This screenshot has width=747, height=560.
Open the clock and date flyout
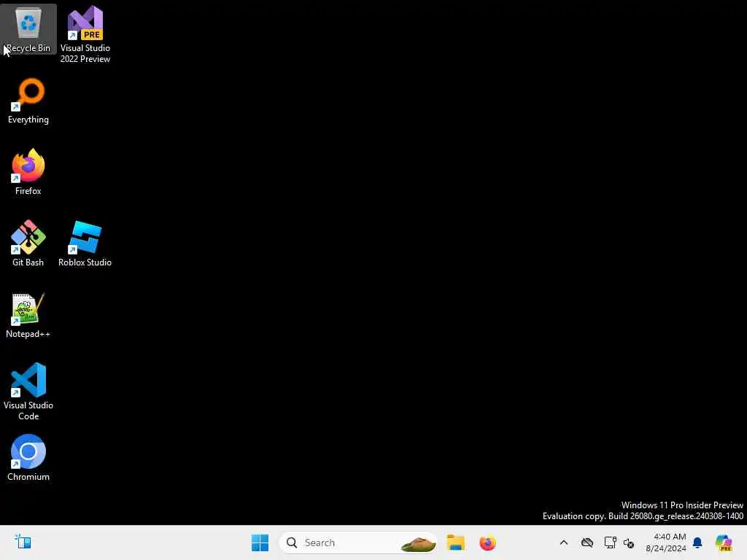click(665, 542)
